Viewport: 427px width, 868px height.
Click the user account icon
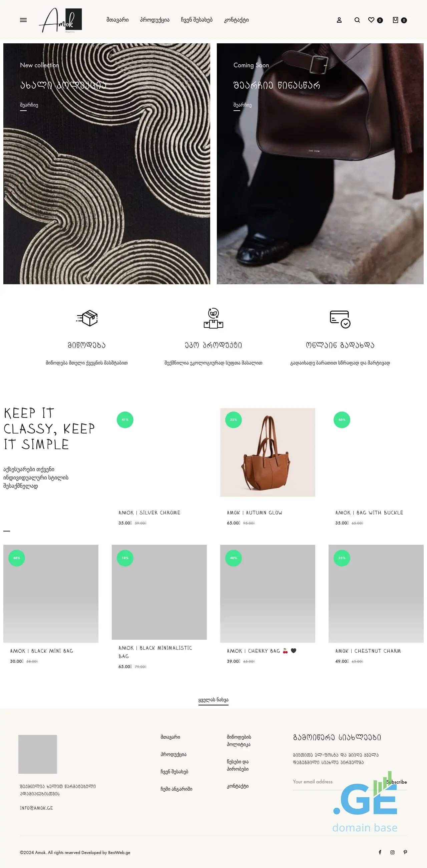[x=339, y=20]
